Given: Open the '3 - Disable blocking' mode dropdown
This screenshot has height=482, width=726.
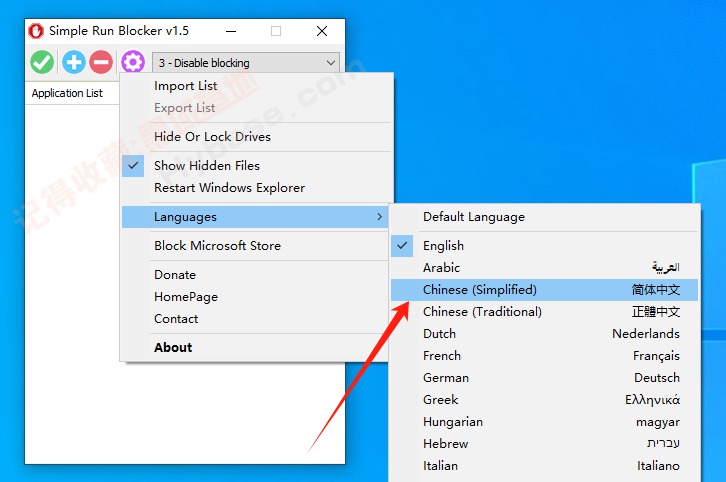Looking at the screenshot, I should (x=246, y=63).
